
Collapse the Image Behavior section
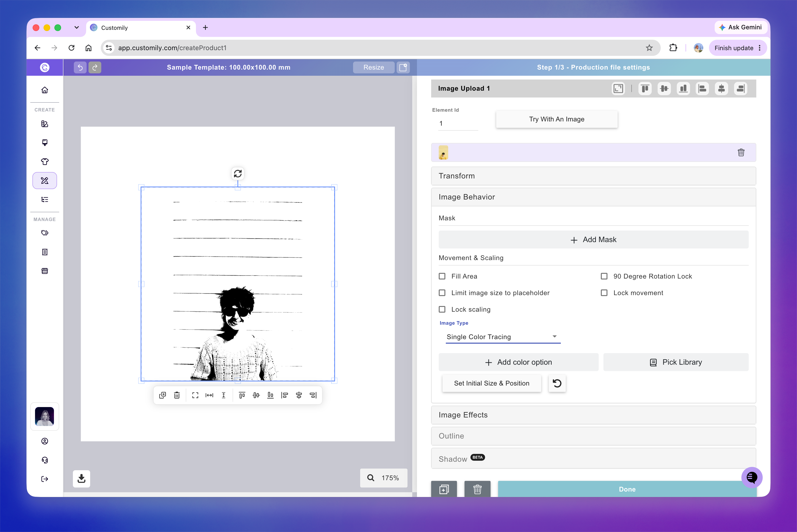pyautogui.click(x=593, y=197)
